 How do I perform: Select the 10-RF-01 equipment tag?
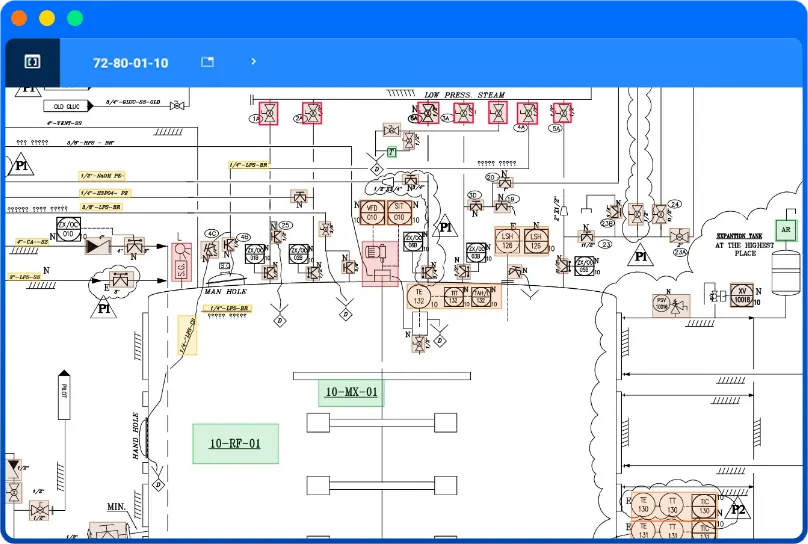tap(235, 444)
